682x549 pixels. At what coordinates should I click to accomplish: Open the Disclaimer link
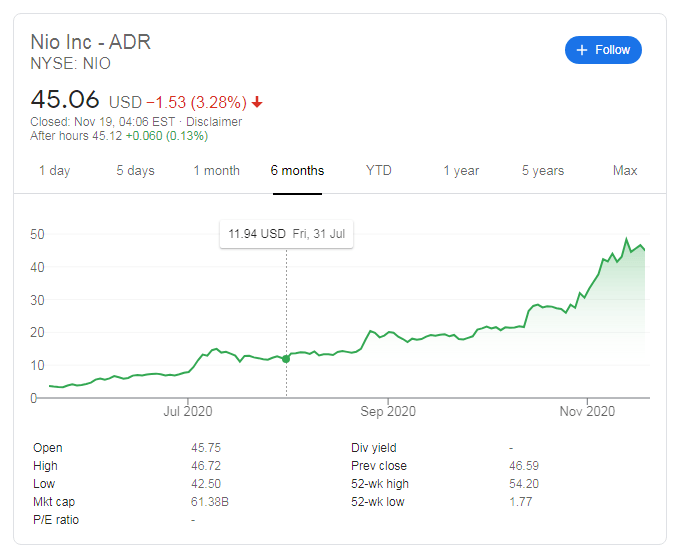[214, 122]
